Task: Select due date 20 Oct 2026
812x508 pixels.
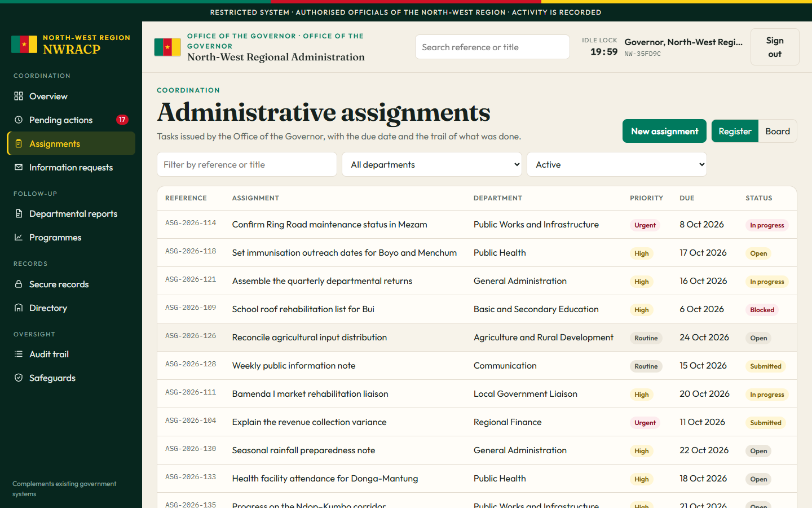Action: pyautogui.click(x=704, y=394)
